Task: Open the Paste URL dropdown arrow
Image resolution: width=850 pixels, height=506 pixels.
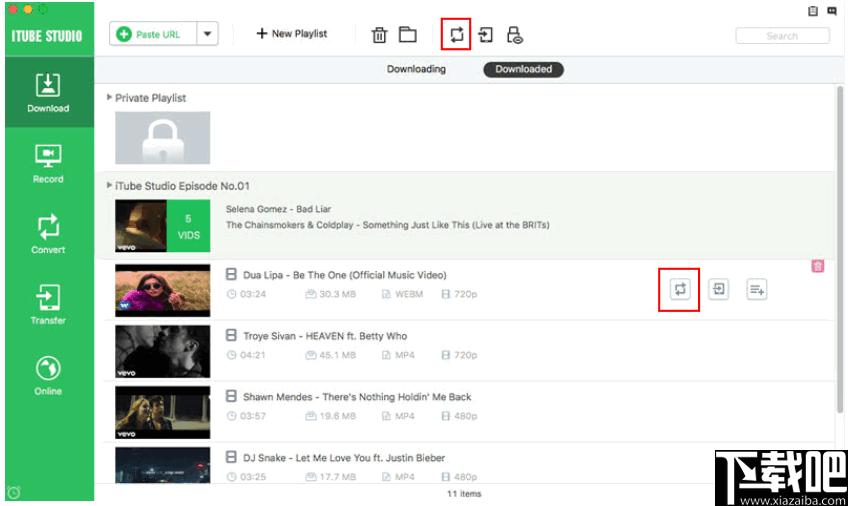Action: point(207,34)
